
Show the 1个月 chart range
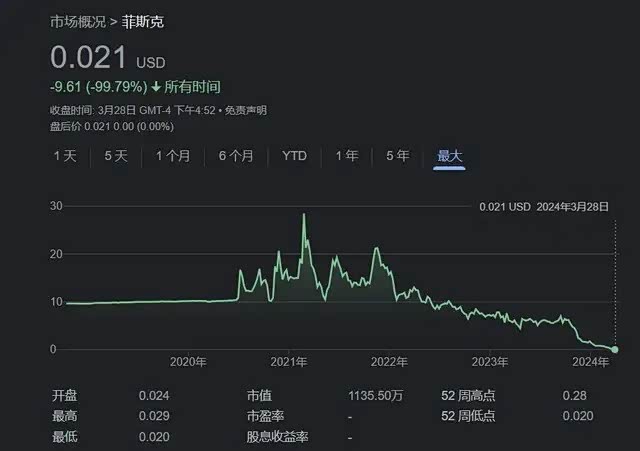tap(174, 156)
